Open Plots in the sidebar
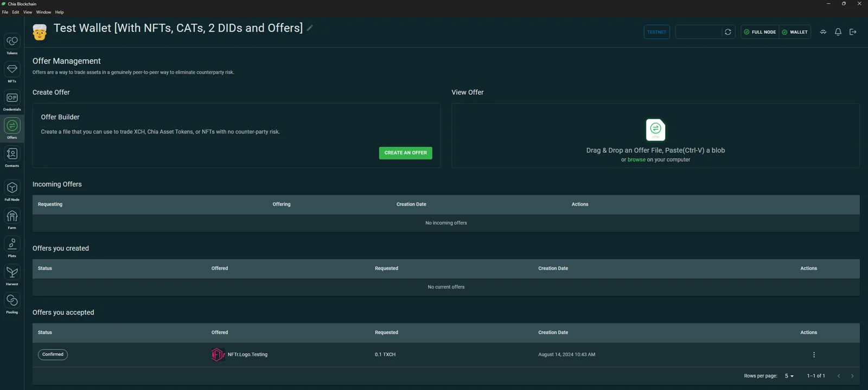This screenshot has width=868, height=390. (12, 247)
